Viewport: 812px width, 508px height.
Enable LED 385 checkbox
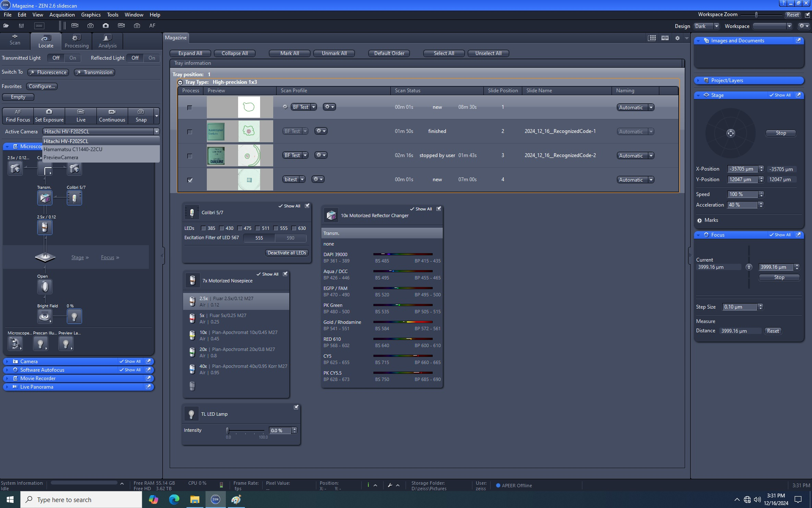pyautogui.click(x=203, y=228)
